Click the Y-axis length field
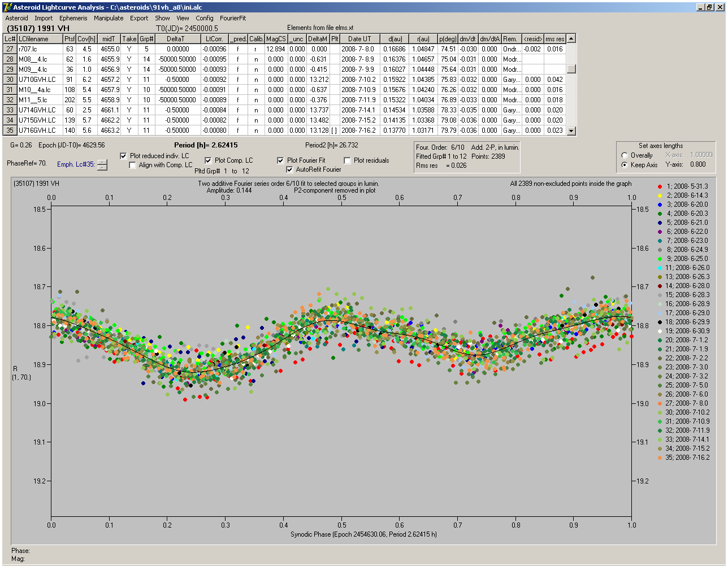The width and height of the screenshot is (728, 566). click(697, 165)
